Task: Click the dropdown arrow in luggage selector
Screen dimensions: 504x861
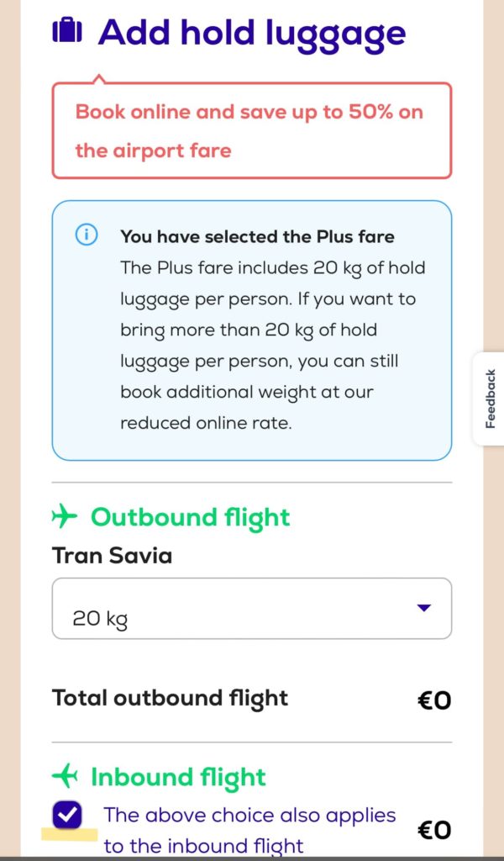Action: (x=423, y=608)
